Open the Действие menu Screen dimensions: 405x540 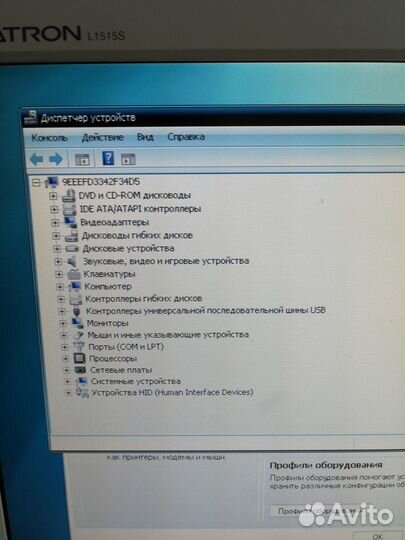click(x=103, y=137)
